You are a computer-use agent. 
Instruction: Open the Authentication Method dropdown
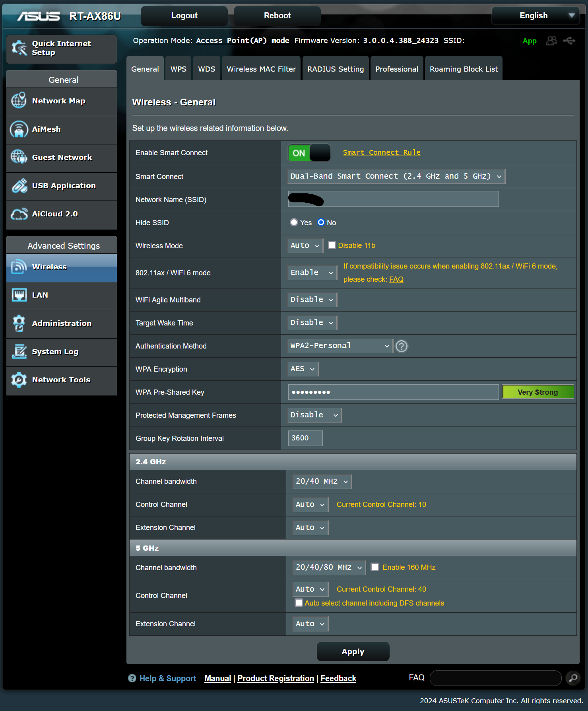340,346
